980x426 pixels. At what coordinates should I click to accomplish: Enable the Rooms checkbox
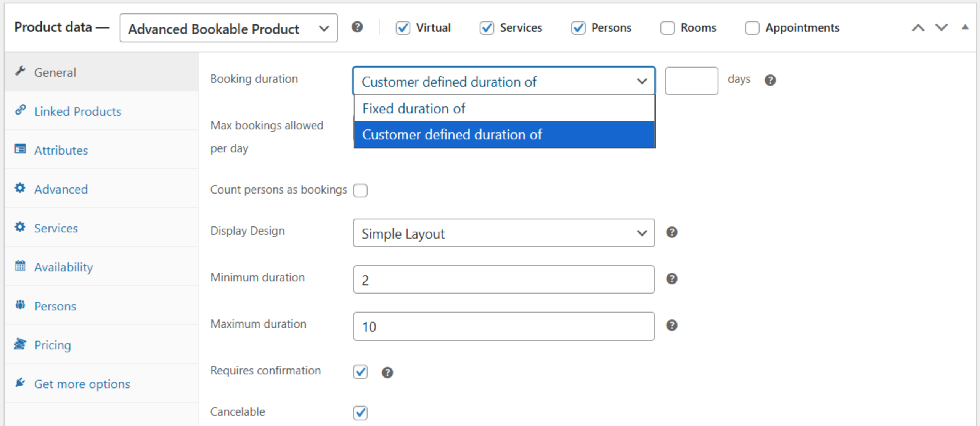(667, 28)
